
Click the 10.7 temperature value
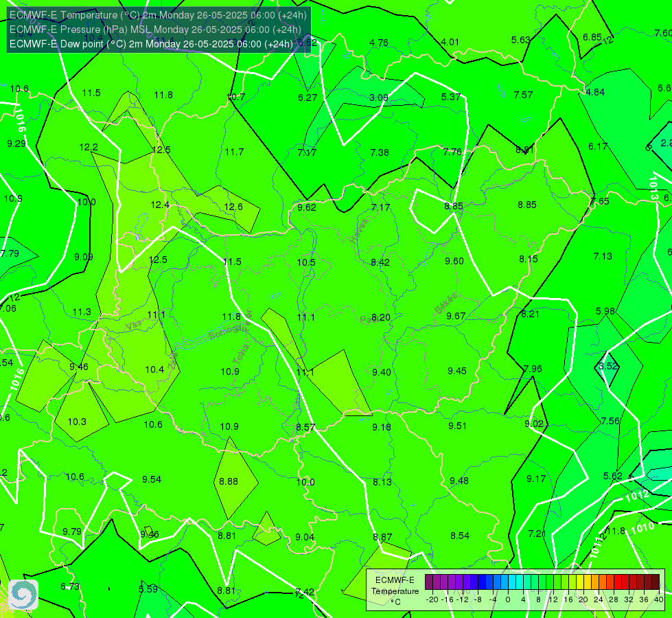click(x=236, y=97)
